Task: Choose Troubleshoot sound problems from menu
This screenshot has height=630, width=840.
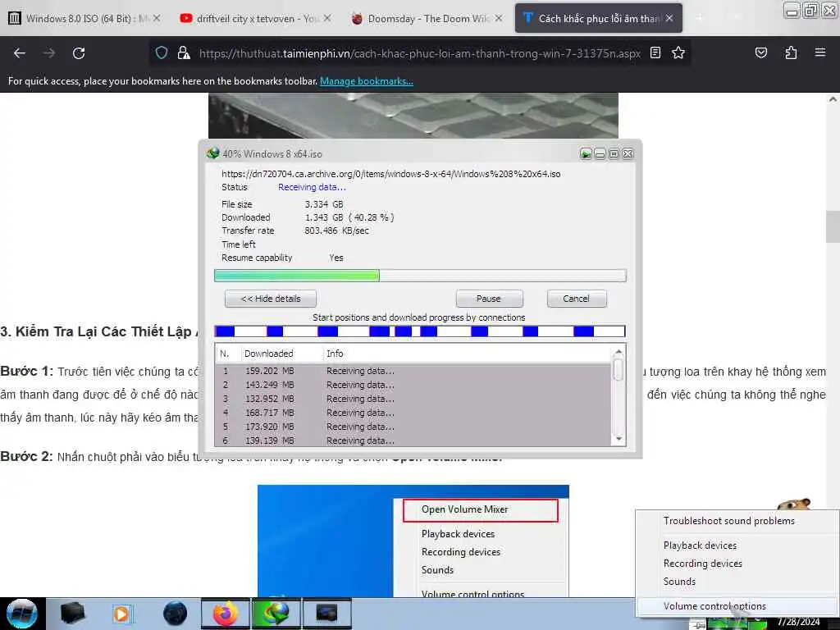Action: [x=728, y=521]
